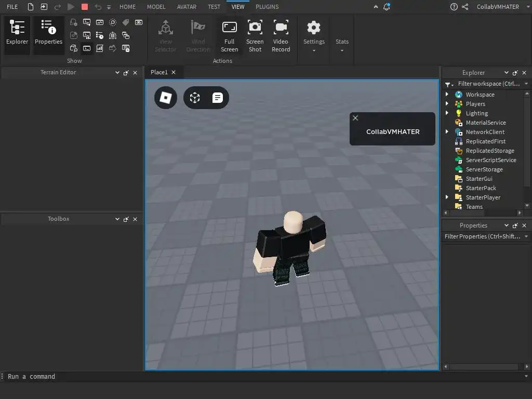This screenshot has width=532, height=399.
Task: Collapse the ribbon with the up chevron
Action: [x=376, y=6]
